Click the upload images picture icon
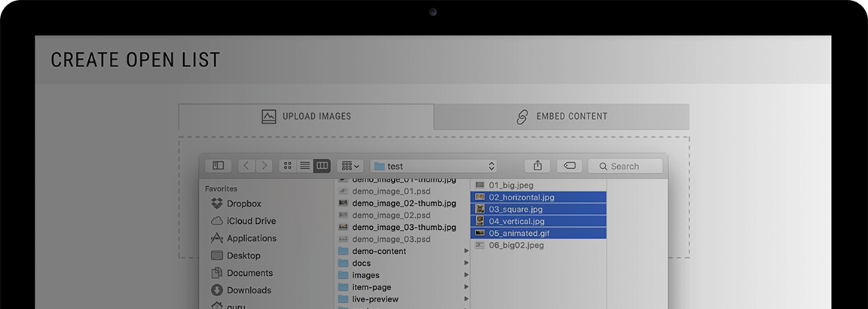This screenshot has height=309, width=868. pos(268,116)
